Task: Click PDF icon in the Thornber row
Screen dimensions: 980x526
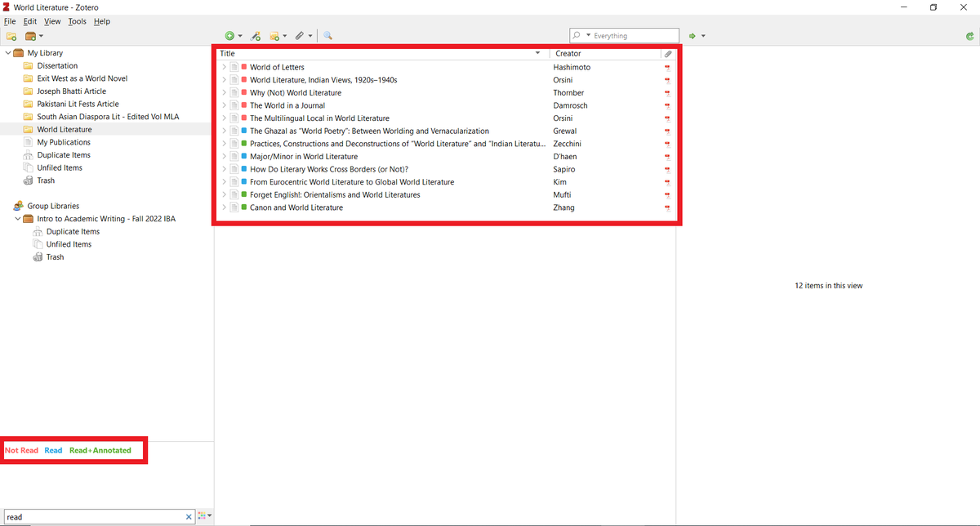Action: (x=667, y=93)
